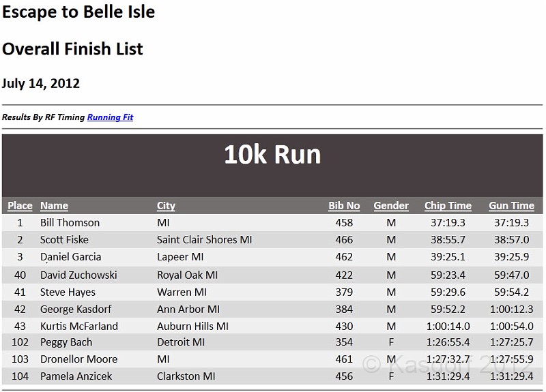Sort by Bib No column
This screenshot has width=546, height=392.
tap(344, 206)
